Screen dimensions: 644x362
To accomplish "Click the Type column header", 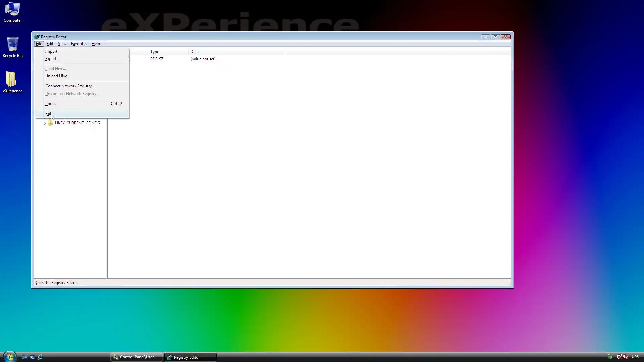I will (155, 52).
